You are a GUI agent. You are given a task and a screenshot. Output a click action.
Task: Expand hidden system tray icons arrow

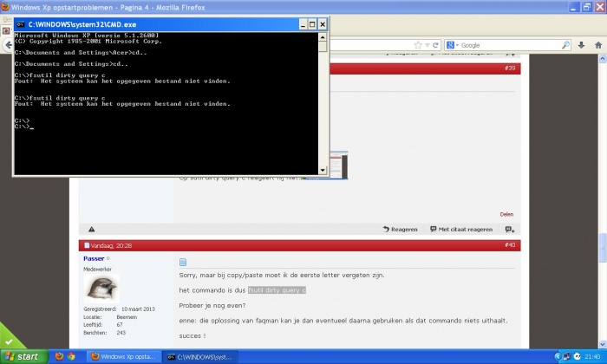pyautogui.click(x=558, y=356)
